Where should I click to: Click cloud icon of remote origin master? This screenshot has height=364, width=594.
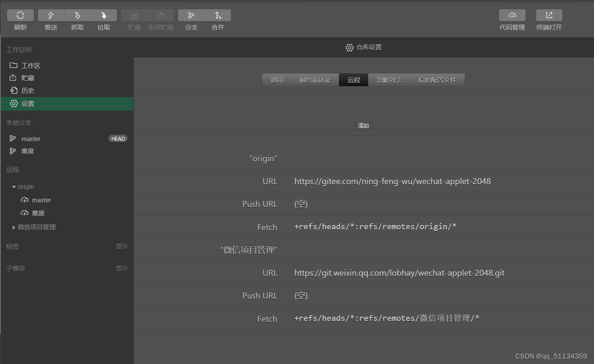(x=24, y=200)
